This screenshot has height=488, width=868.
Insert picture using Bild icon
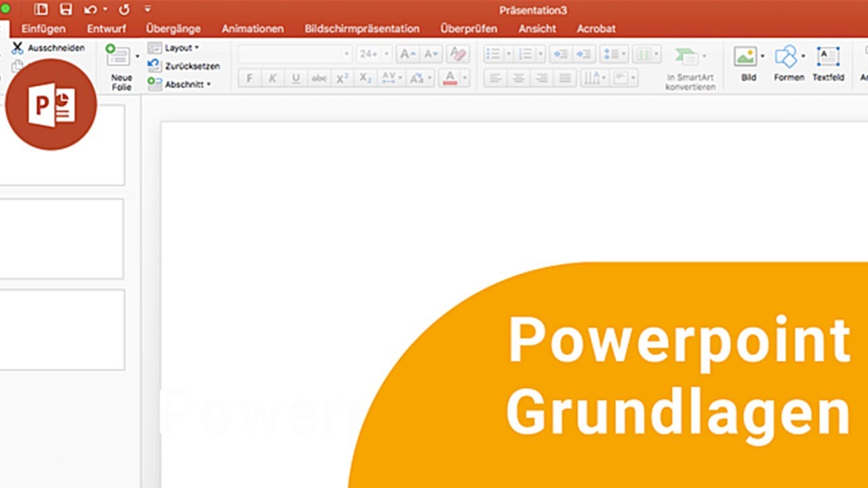coord(745,56)
